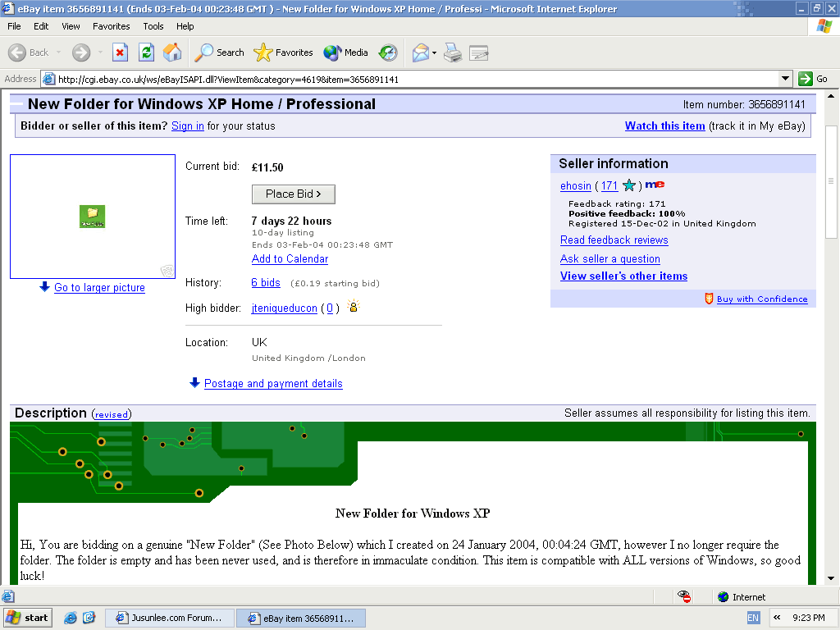Open the seller's 'me' page icon

pyautogui.click(x=655, y=185)
